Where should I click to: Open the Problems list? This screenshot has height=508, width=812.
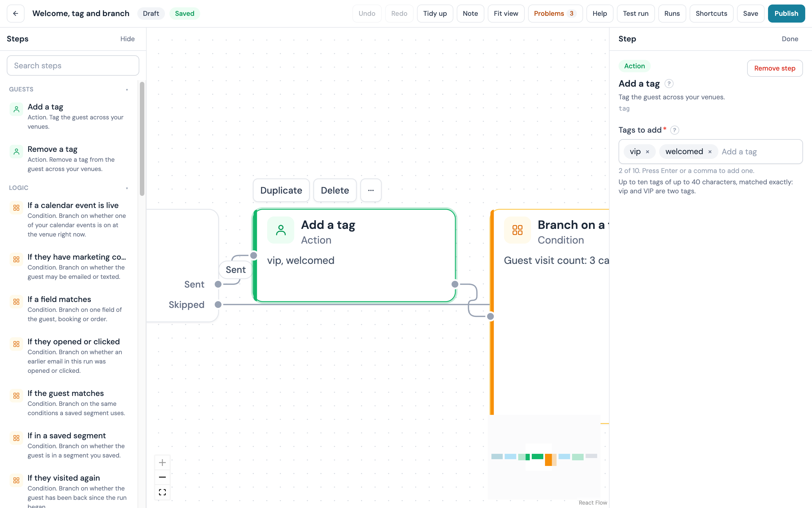tap(555, 14)
